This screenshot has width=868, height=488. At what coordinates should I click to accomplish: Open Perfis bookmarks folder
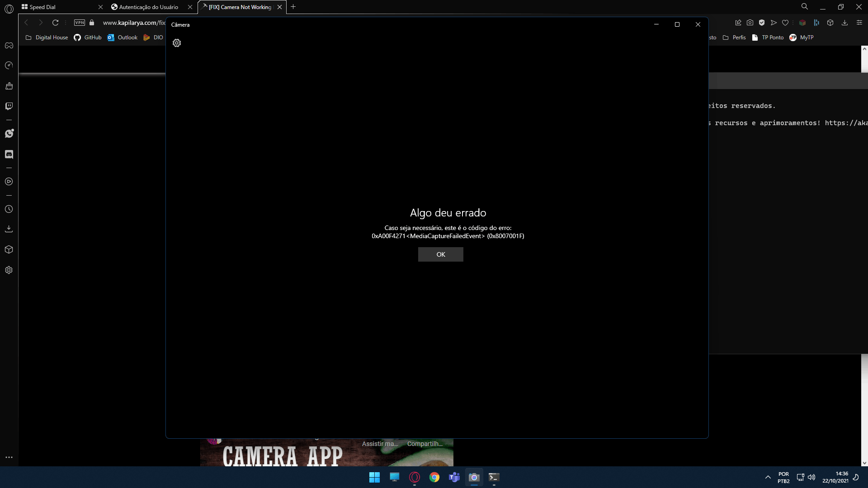(735, 38)
